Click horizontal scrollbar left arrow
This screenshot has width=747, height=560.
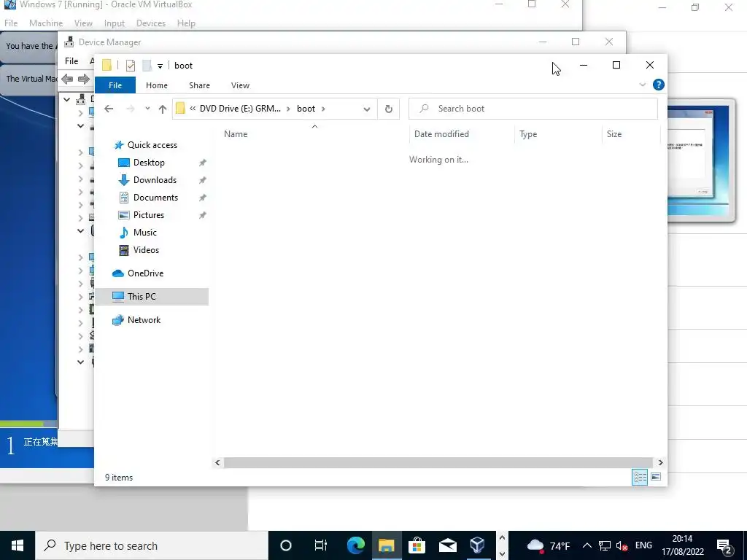coord(217,462)
